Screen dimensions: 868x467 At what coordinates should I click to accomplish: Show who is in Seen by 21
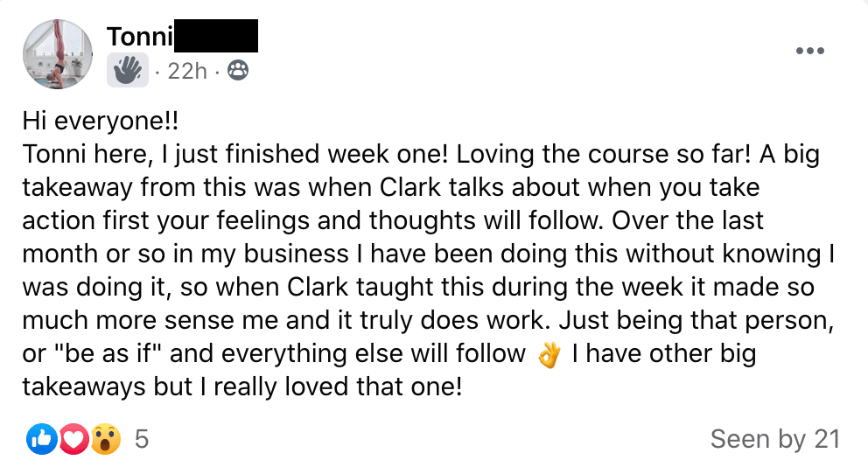[774, 439]
